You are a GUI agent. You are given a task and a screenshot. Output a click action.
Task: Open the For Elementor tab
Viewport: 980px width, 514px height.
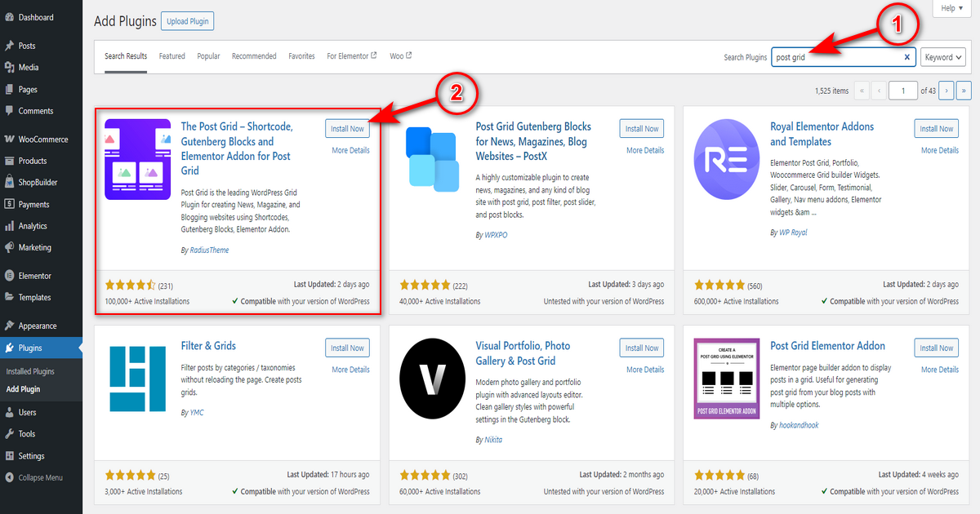352,56
